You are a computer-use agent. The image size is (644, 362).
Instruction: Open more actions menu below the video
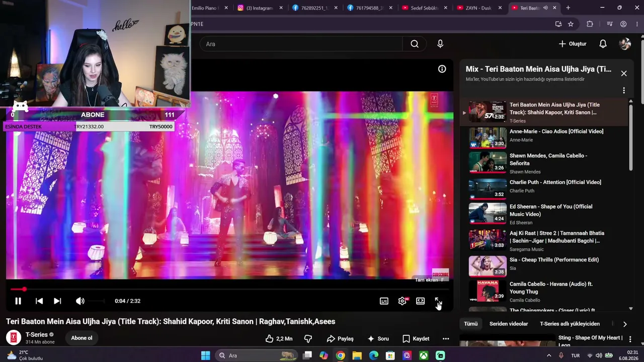[446, 339]
